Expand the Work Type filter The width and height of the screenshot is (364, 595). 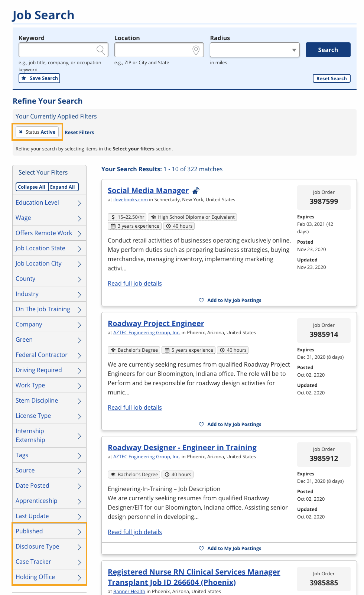point(49,386)
